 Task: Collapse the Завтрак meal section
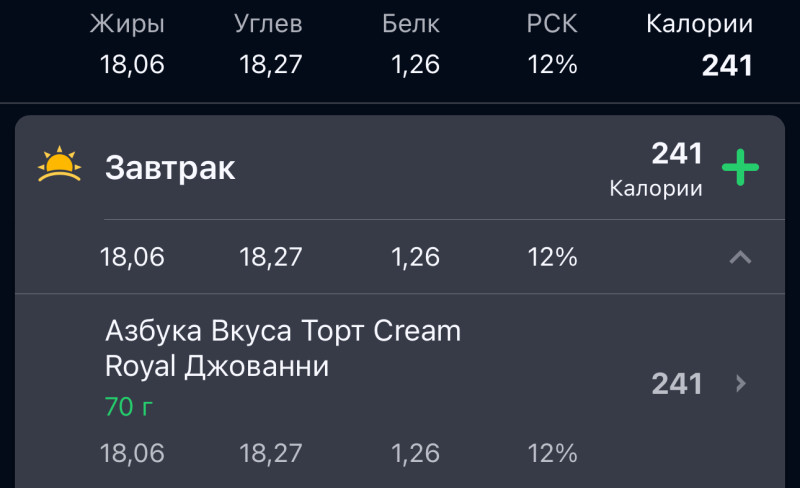point(740,257)
